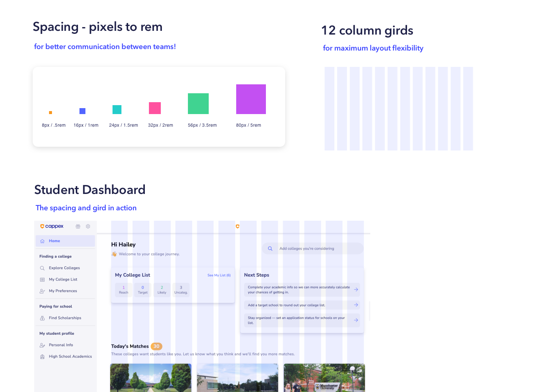The height and width of the screenshot is (392, 537).
Task: Open Find Scholarships in sidebar
Action: pyautogui.click(x=65, y=318)
